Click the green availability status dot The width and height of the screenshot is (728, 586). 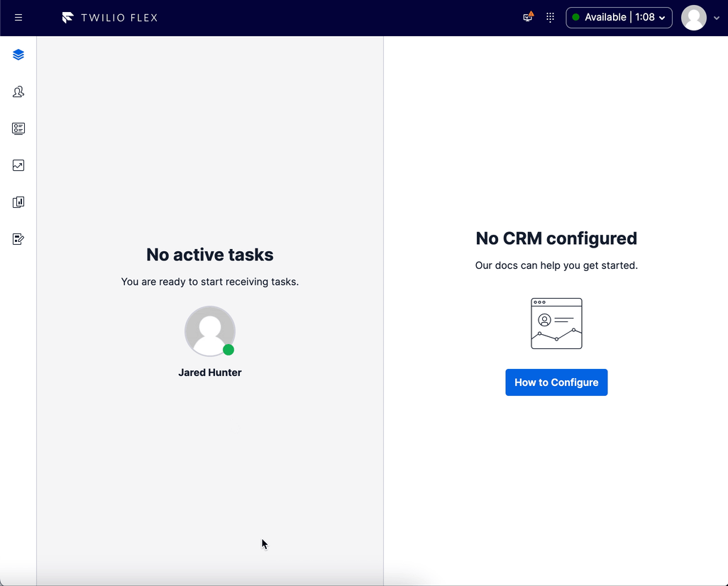coord(576,17)
